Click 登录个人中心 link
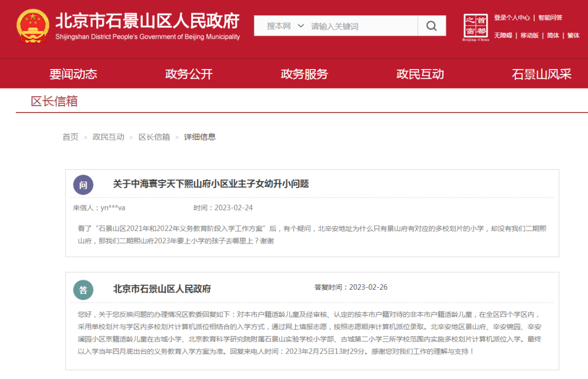Viewport: 588px width, 379px height. pyautogui.click(x=512, y=17)
